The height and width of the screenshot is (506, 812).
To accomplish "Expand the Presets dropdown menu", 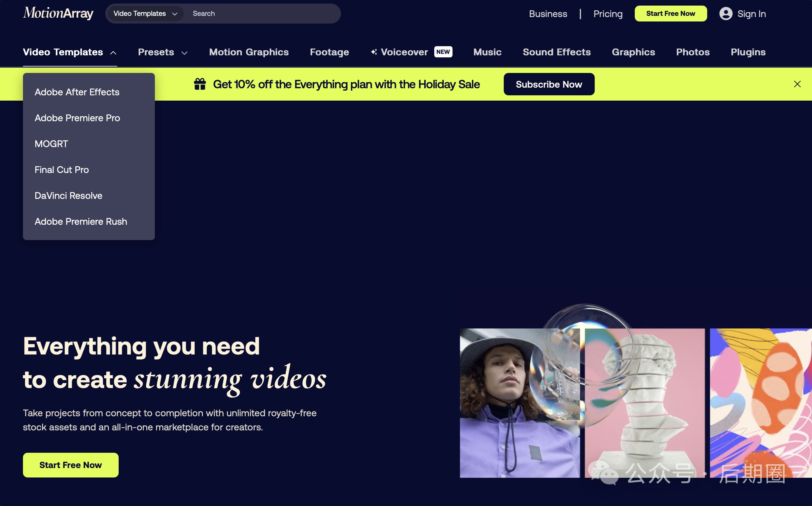I will coord(184,53).
